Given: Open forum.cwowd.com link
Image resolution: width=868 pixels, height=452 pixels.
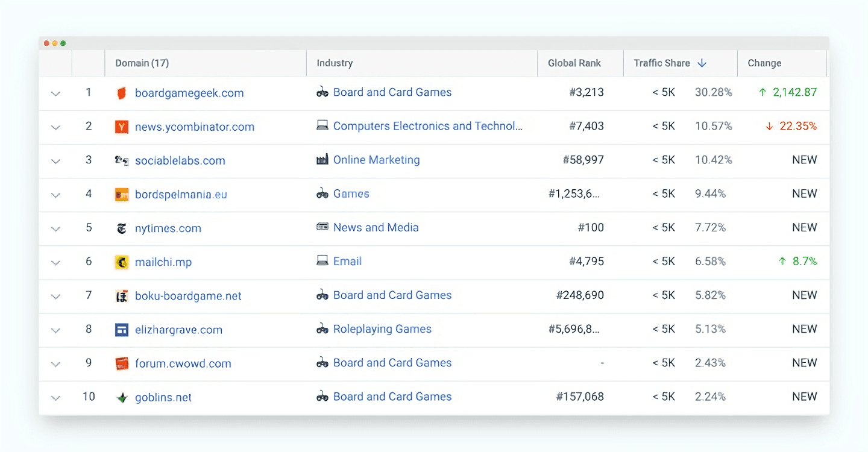Looking at the screenshot, I should (183, 363).
